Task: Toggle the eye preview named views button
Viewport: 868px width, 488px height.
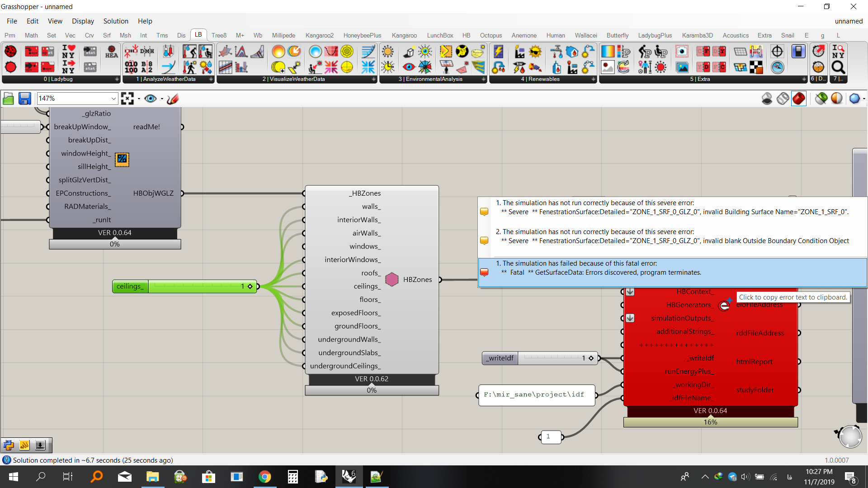Action: 151,99
